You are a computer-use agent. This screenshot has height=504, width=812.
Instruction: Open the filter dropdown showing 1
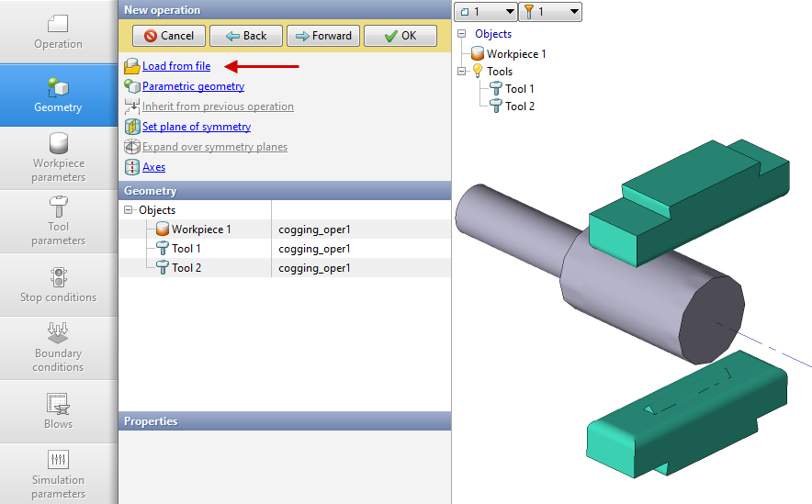click(549, 12)
